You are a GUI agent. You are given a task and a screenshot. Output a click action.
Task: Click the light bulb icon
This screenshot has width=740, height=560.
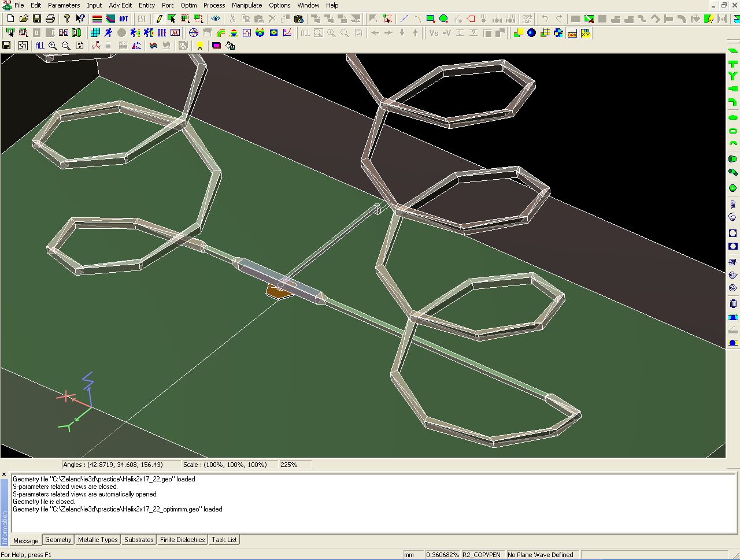coord(199,46)
